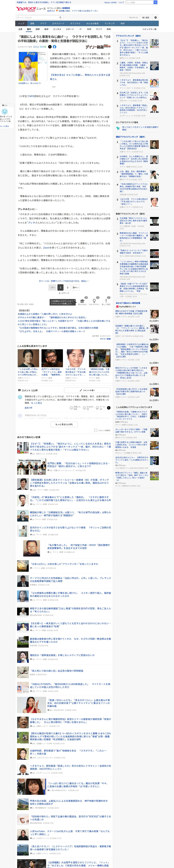
Task: Play the first video ranking thumbnail
Action: pyautogui.click(x=154, y=221)
